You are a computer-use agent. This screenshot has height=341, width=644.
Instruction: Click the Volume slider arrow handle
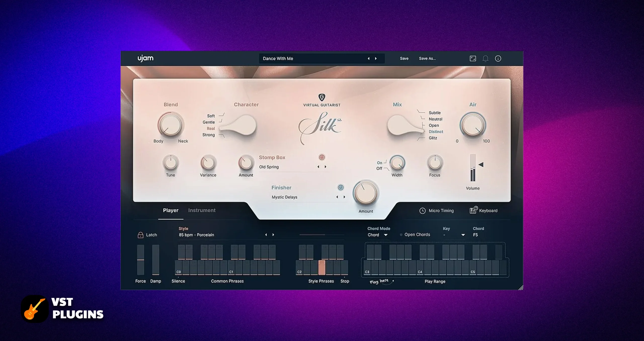pos(481,165)
